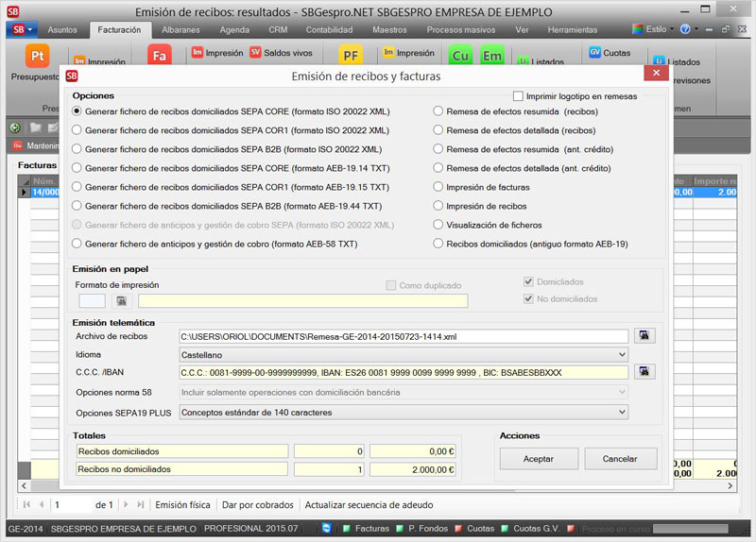Viewport: 756px width, 542px height.
Task: Select Impresión de facturas radio option
Action: click(x=438, y=187)
